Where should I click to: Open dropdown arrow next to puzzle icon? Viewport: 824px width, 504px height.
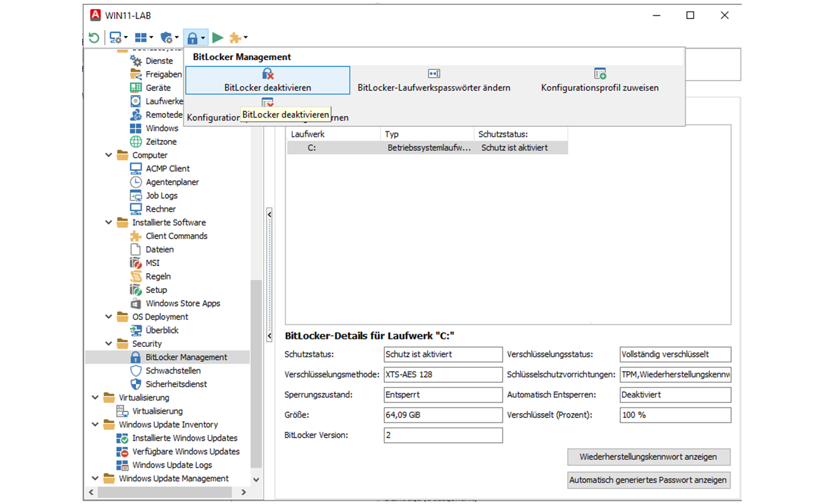click(x=246, y=38)
